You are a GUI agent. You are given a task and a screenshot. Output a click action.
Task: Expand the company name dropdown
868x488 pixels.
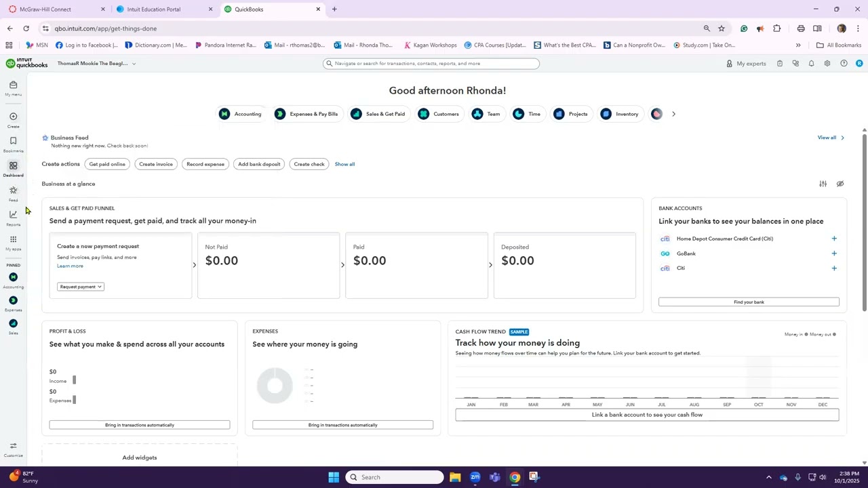96,64
